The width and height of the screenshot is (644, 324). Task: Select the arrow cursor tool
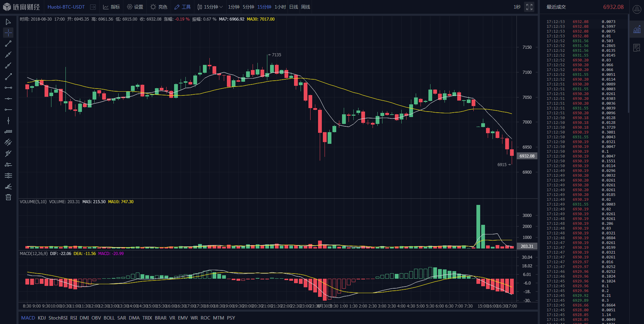coord(8,22)
